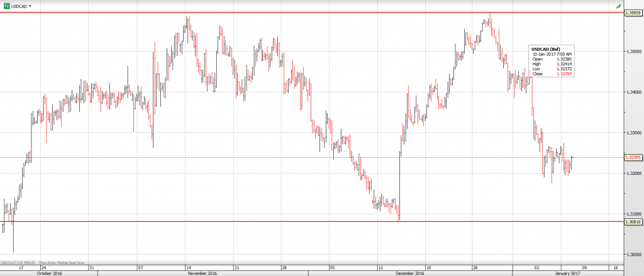The image size is (644, 276).
Task: Click the 10-Jan-2017 7:00 AM tooltip date
Action: [552, 54]
